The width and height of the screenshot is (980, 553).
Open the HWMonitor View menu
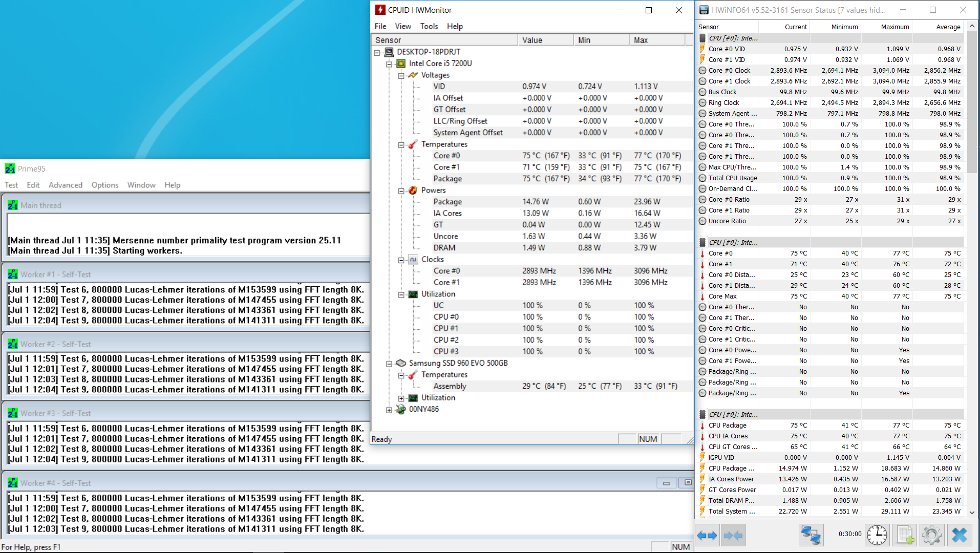403,26
